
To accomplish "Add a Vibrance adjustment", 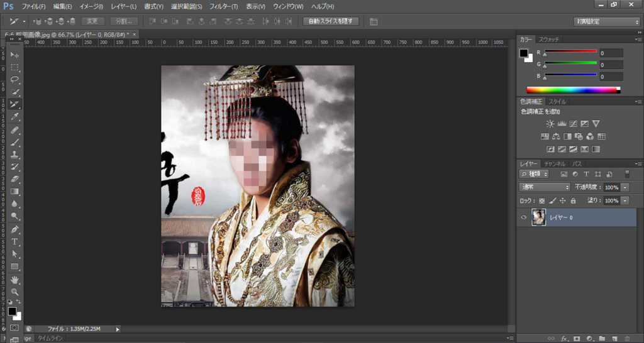I will click(x=596, y=124).
